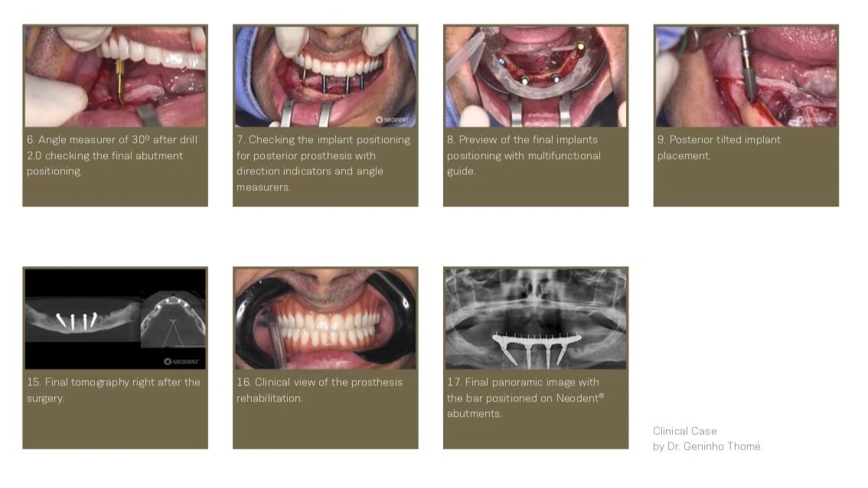Click the Neodent logo on the tomography image
The image size is (868, 488).
pyautogui.click(x=181, y=362)
